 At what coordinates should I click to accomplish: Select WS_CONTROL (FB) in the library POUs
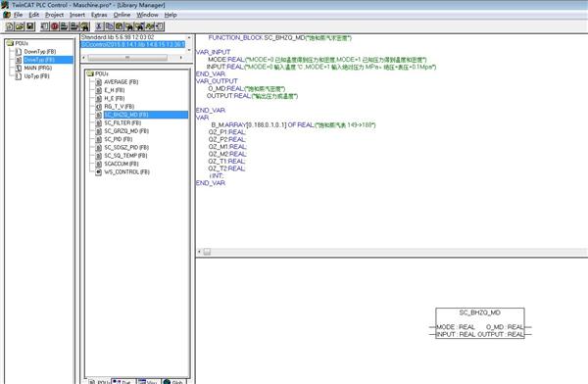126,171
